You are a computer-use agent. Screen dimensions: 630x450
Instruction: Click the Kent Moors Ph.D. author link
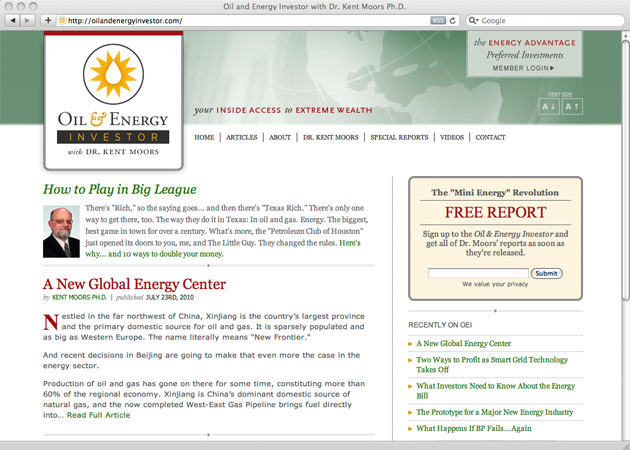pyautogui.click(x=80, y=298)
